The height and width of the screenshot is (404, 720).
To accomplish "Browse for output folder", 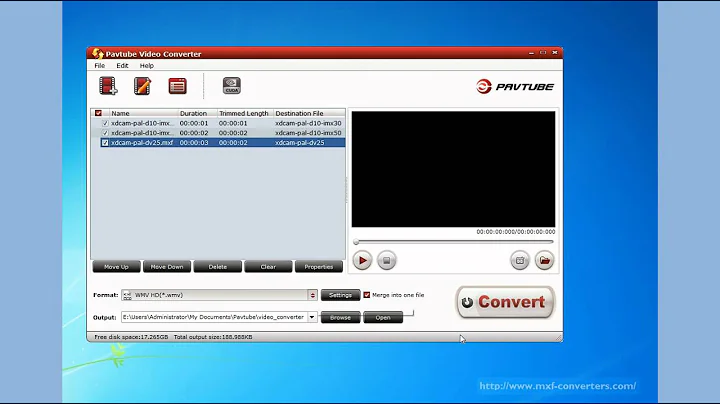I will click(340, 317).
